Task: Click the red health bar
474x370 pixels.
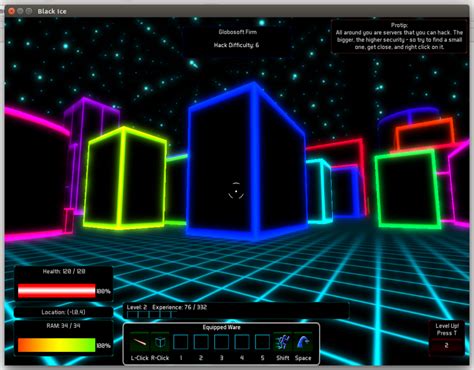Action: [57, 291]
